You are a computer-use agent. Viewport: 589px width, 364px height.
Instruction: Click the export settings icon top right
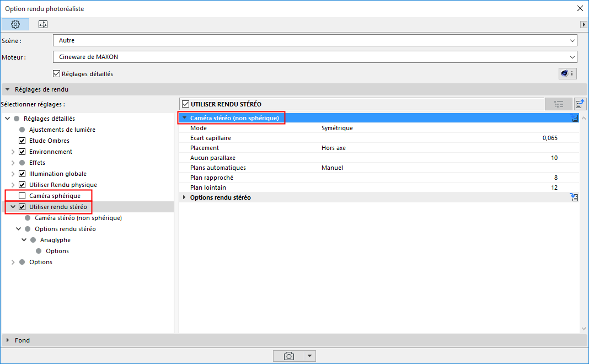tap(580, 104)
